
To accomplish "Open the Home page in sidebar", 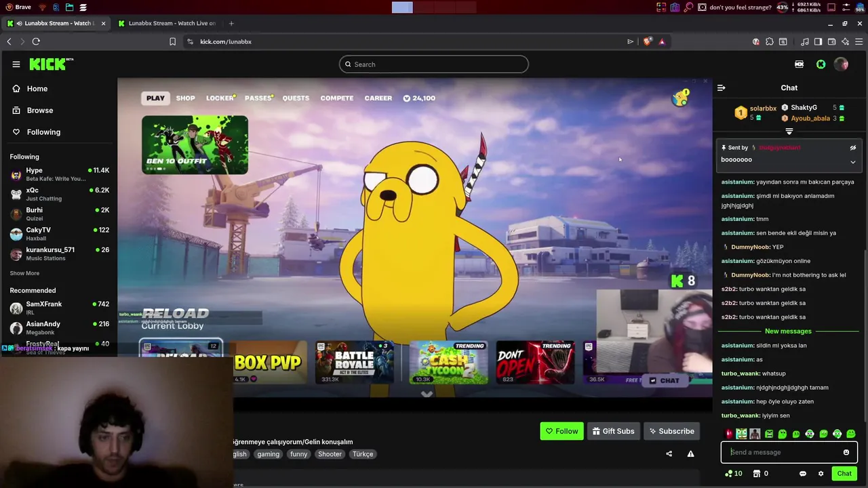I will click(x=58, y=89).
